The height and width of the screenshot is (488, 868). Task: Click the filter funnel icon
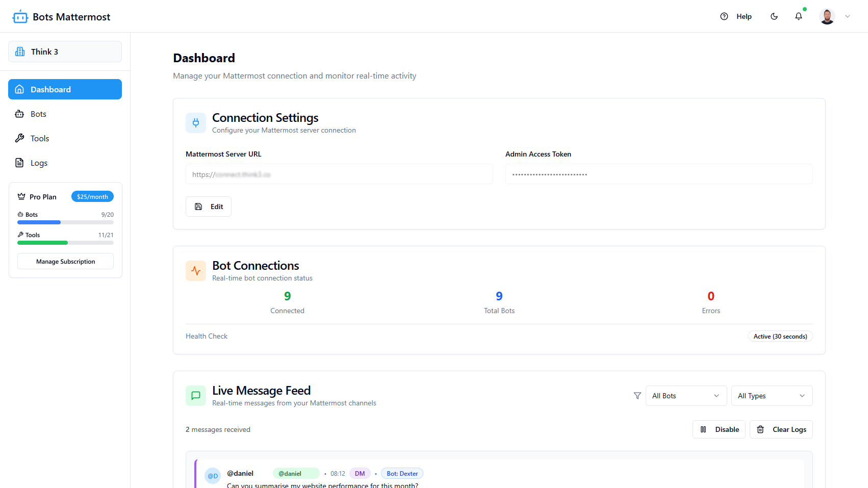click(637, 396)
